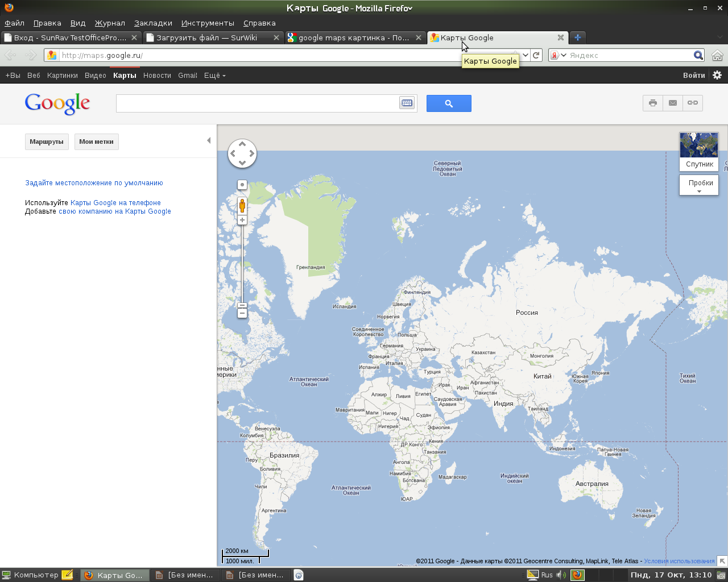The width and height of the screenshot is (728, 582).
Task: Open the settings gear in Google bar
Action: coord(717,75)
